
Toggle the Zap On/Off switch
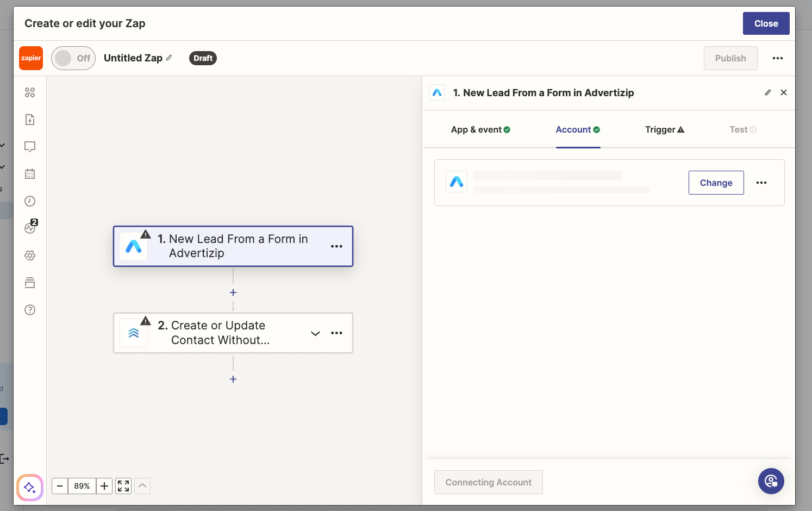[x=73, y=58]
